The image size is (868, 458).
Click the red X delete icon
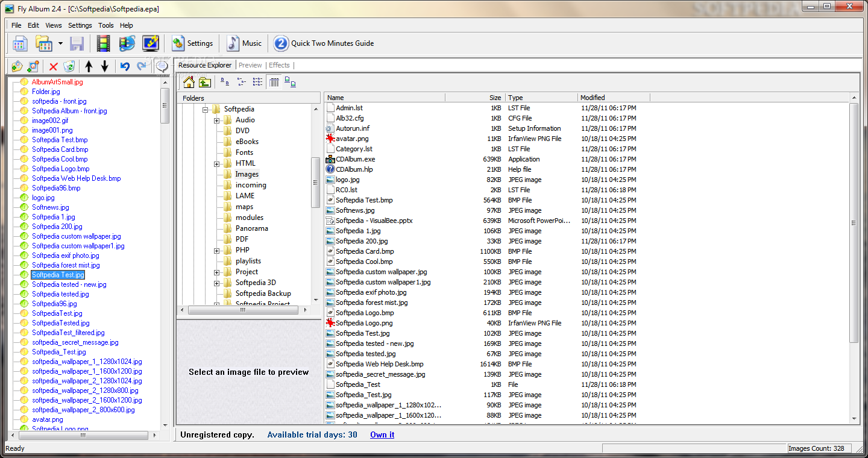pyautogui.click(x=54, y=66)
